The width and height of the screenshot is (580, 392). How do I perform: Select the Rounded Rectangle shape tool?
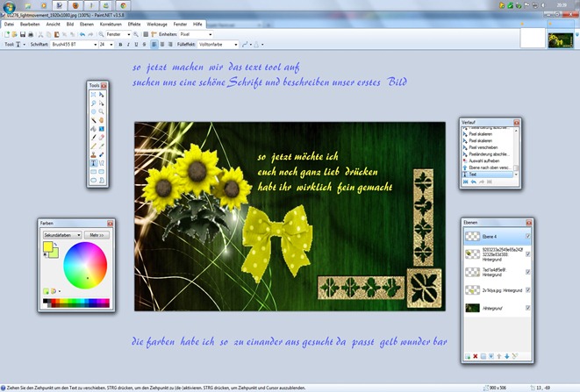tap(102, 172)
